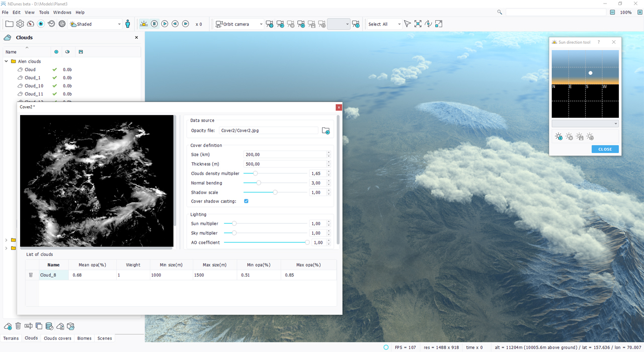Uncheck the Cover shadow casting checkbox

click(246, 201)
